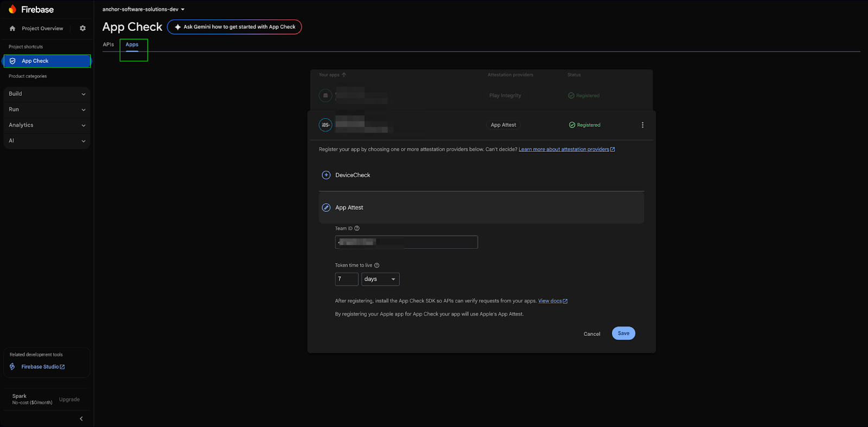Click the App Check shield icon
Viewport: 868px width, 427px height.
12,61
